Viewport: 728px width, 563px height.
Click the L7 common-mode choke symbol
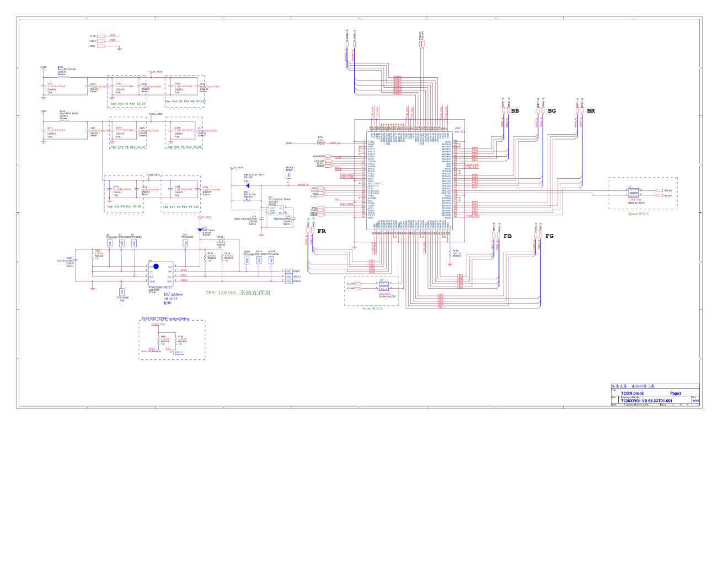[634, 193]
